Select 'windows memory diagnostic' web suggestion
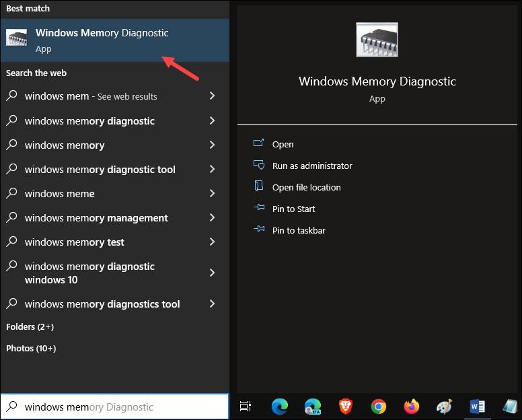Viewport: 522px width, 420px height. tap(115, 120)
